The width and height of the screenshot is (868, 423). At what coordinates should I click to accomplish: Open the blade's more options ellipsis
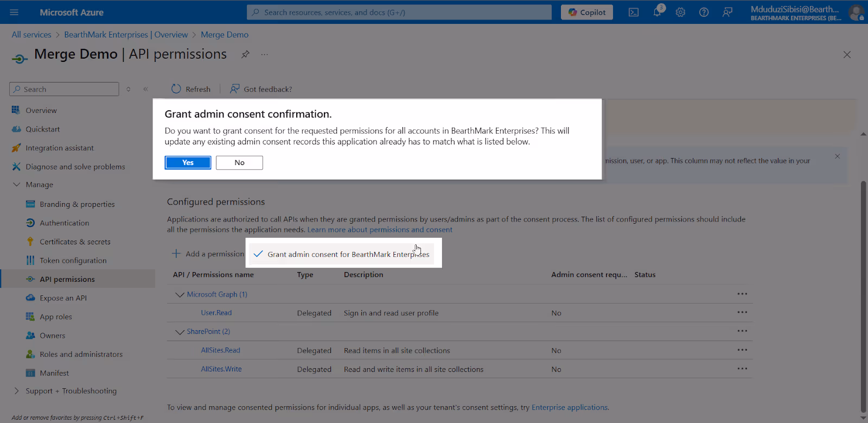tap(264, 54)
